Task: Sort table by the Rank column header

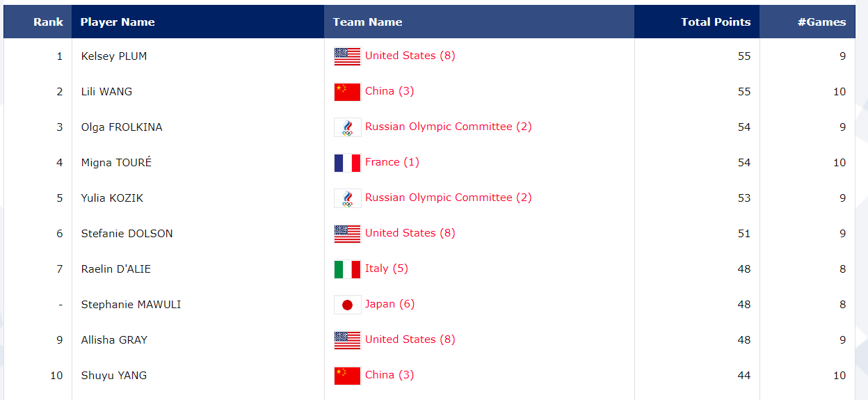Action: coord(48,22)
